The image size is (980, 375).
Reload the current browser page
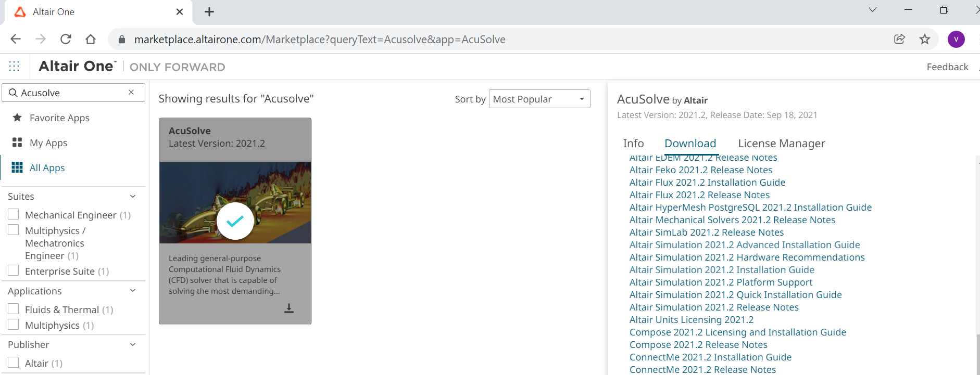pyautogui.click(x=66, y=39)
